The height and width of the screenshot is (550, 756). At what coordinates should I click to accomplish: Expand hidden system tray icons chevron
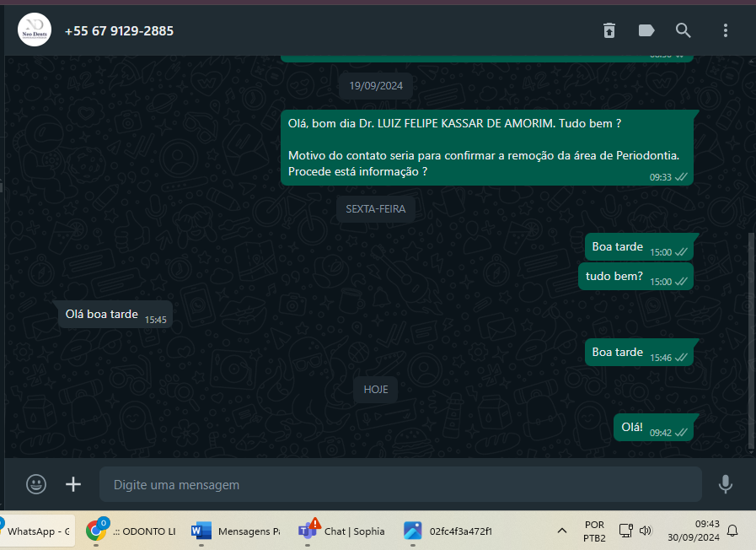point(561,531)
